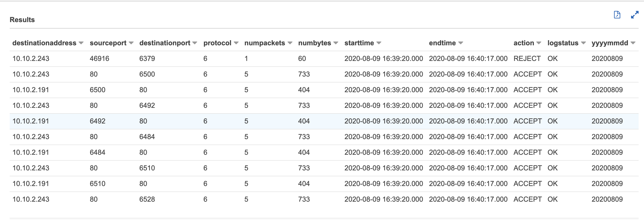This screenshot has height=220, width=644.
Task: Select the REJECT action cell
Action: [527, 59]
